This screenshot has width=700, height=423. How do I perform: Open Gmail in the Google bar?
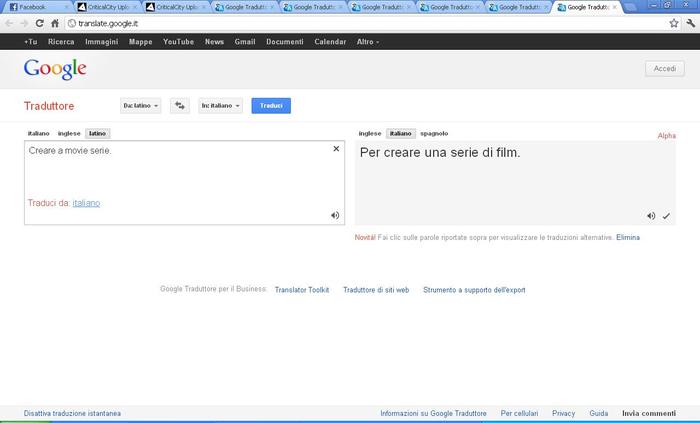[x=245, y=41]
